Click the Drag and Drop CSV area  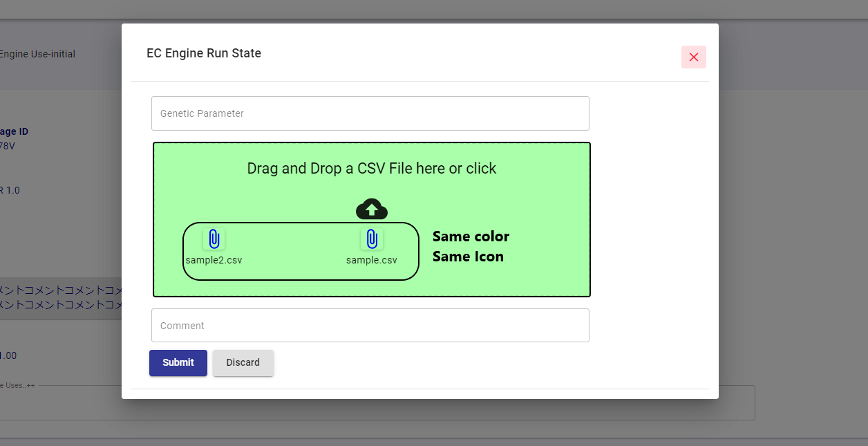pyautogui.click(x=372, y=168)
